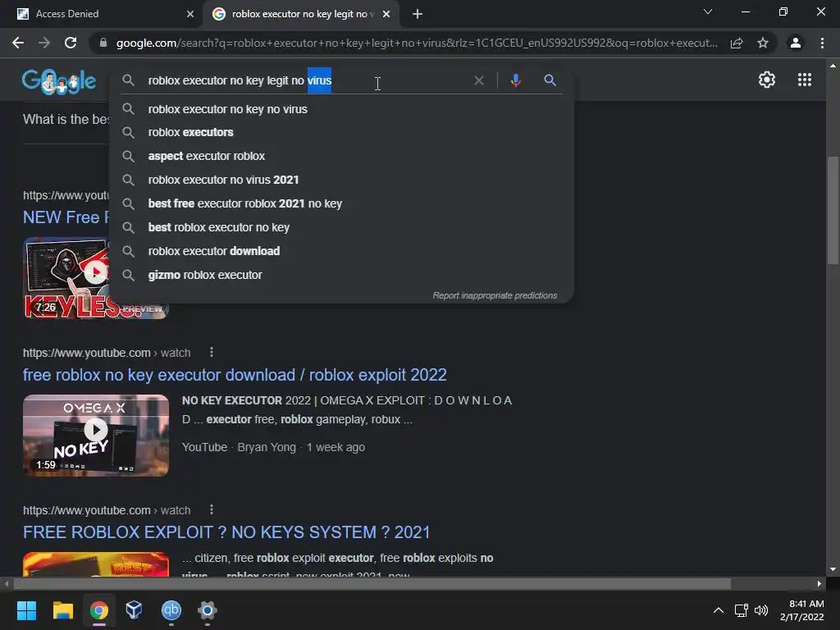Image resolution: width=840 pixels, height=630 pixels.
Task: Open options for the OMEGA X result
Action: pyautogui.click(x=212, y=353)
